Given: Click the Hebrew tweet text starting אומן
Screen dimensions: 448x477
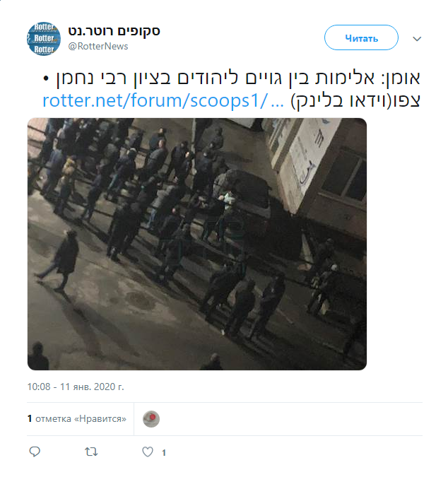Looking at the screenshot, I should (232, 78).
